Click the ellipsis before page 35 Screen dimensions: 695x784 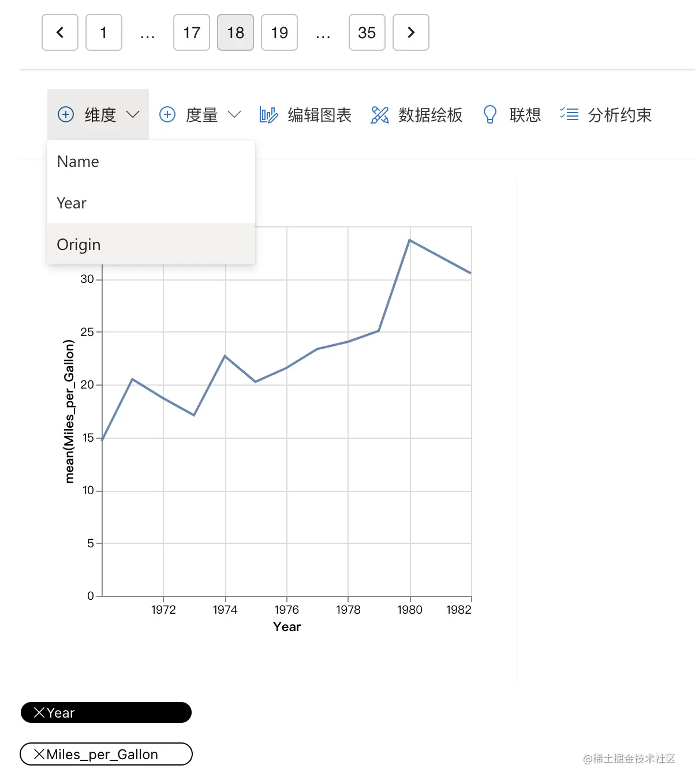(x=323, y=36)
